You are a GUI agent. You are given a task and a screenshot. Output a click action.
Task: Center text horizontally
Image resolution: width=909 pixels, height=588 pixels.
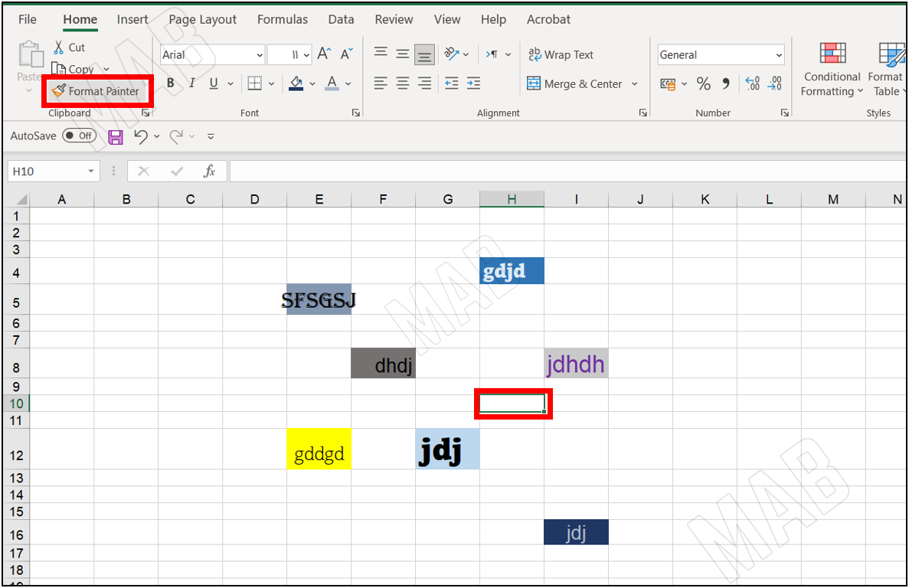coord(402,83)
